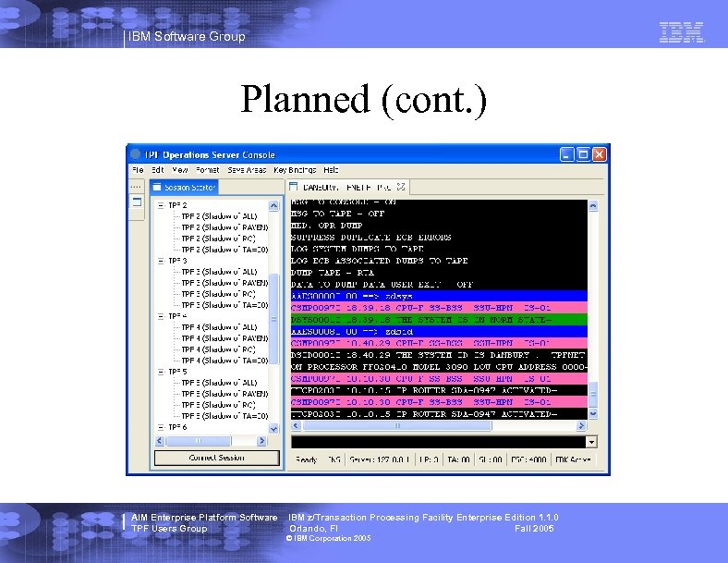This screenshot has height=563, width=728.
Task: Click session tree scroll down arrow
Action: click(x=273, y=429)
